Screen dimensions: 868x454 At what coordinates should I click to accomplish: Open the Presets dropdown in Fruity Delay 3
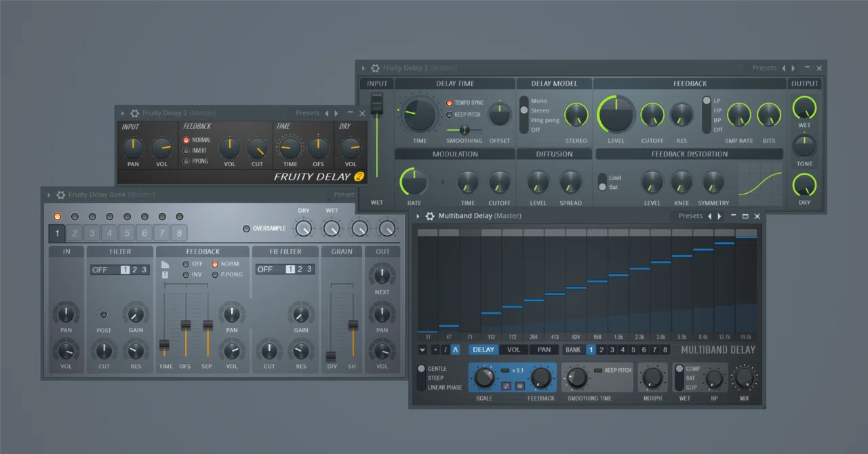tap(764, 68)
